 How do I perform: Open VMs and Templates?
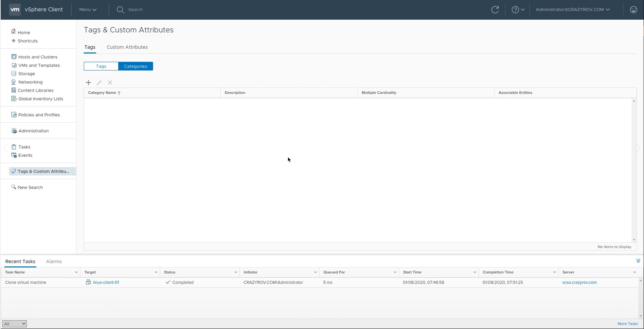click(x=39, y=65)
